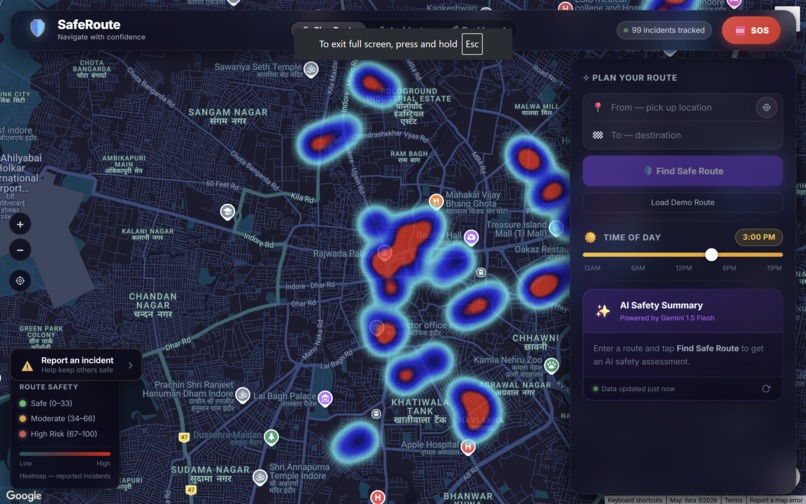The height and width of the screenshot is (504, 806).
Task: Click the collector office marker
Action: (x=377, y=328)
